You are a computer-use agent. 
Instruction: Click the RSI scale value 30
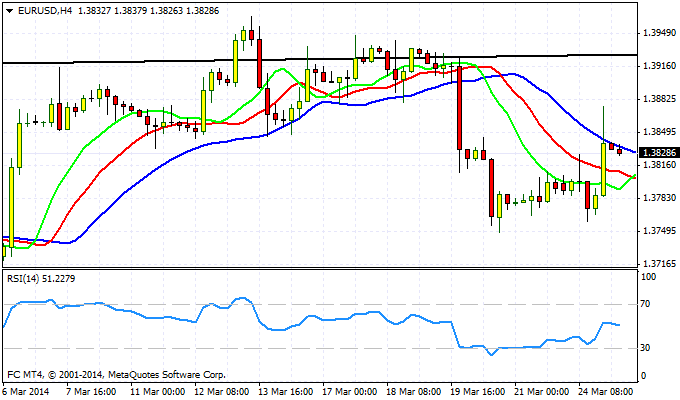[646, 348]
